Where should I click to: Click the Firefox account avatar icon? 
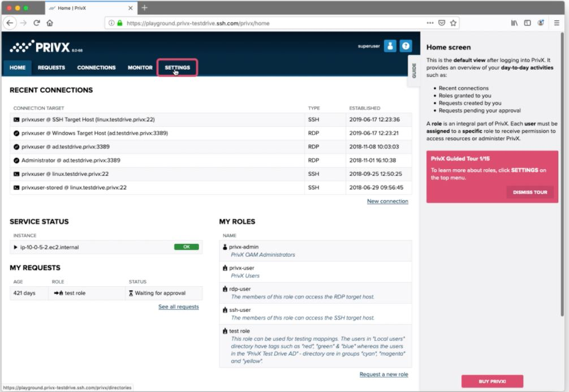541,23
